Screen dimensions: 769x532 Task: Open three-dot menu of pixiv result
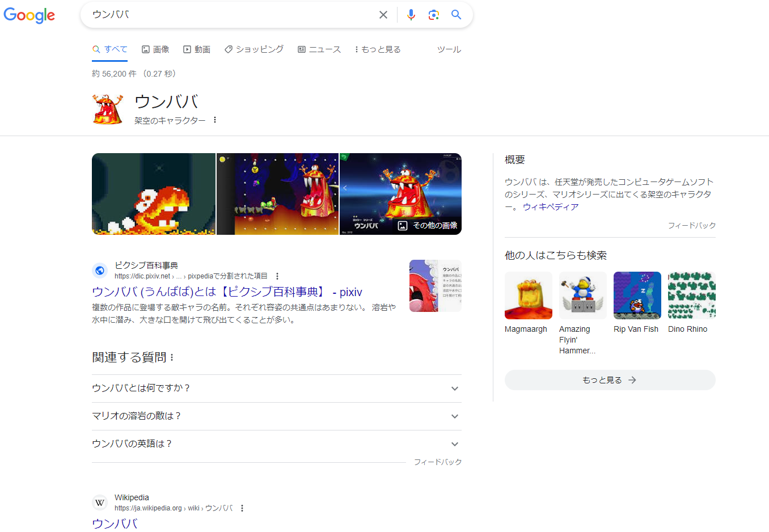(277, 276)
